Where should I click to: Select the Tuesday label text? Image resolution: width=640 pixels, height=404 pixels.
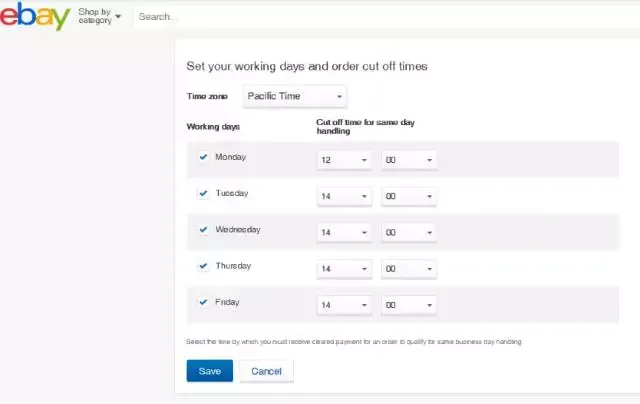232,193
